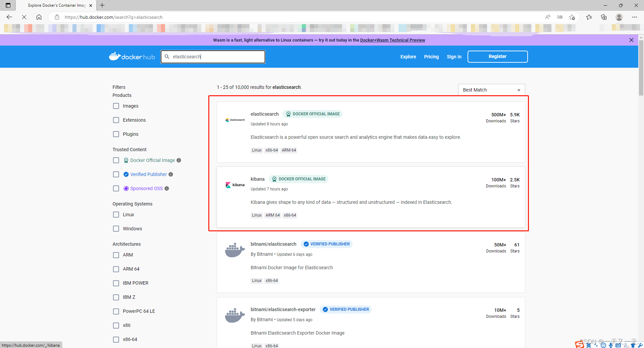
Task: Open the Best Match sort dropdown
Action: [491, 90]
